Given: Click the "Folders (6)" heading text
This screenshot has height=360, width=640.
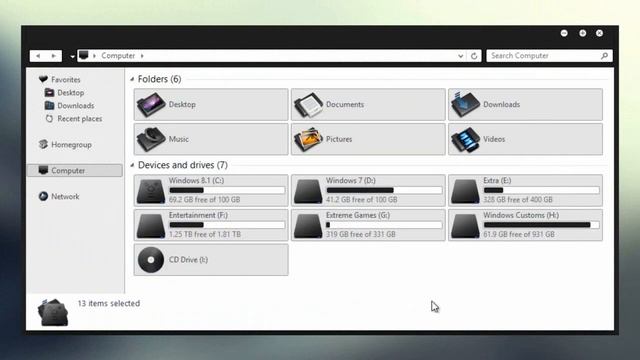Looking at the screenshot, I should point(160,79).
